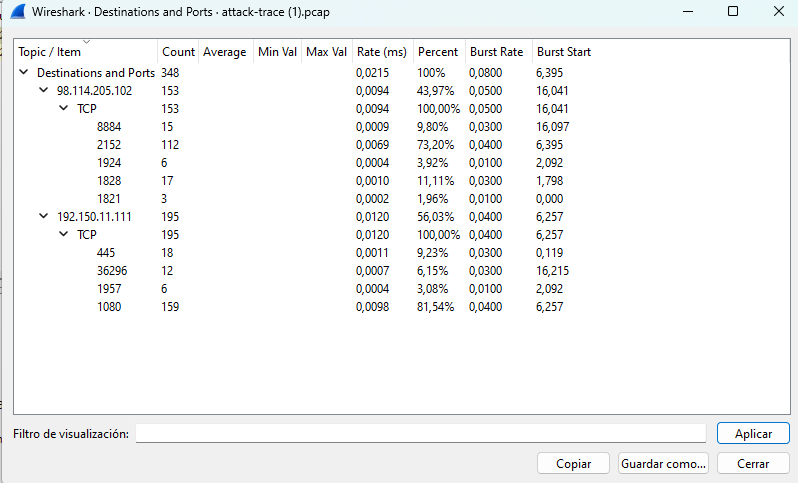Sort by the Count column header

click(178, 52)
